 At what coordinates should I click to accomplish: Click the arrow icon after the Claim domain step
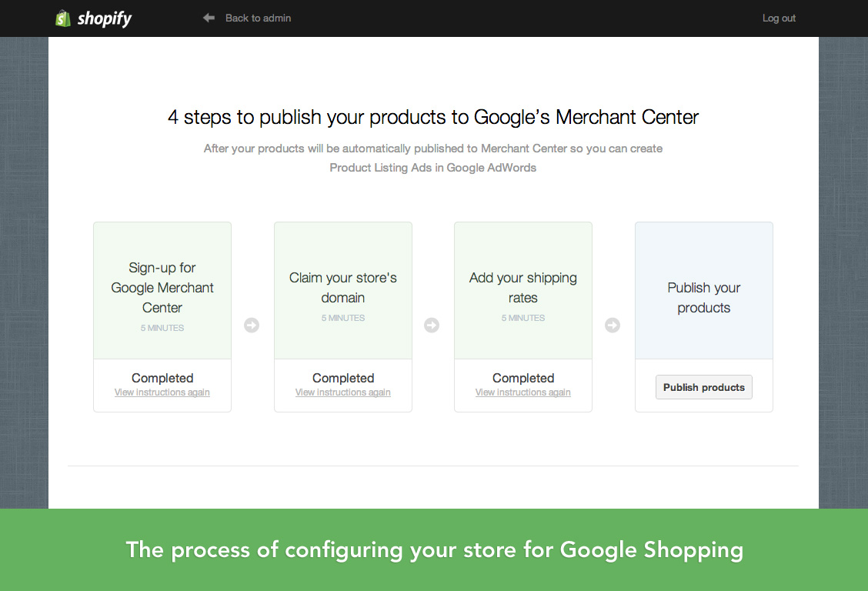(432, 325)
